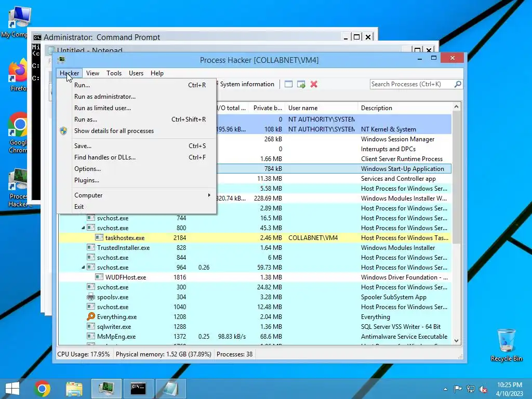Open Plugins... menu entry

[137, 180]
